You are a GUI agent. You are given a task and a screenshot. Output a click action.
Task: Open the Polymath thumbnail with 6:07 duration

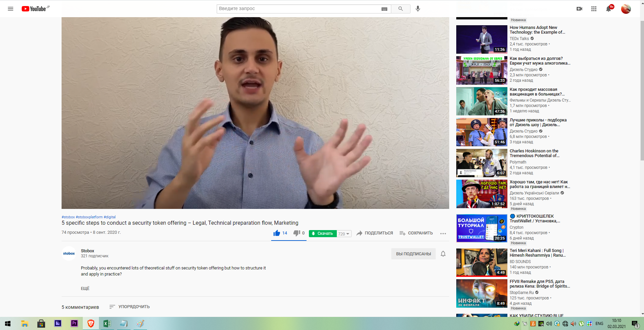click(482, 163)
